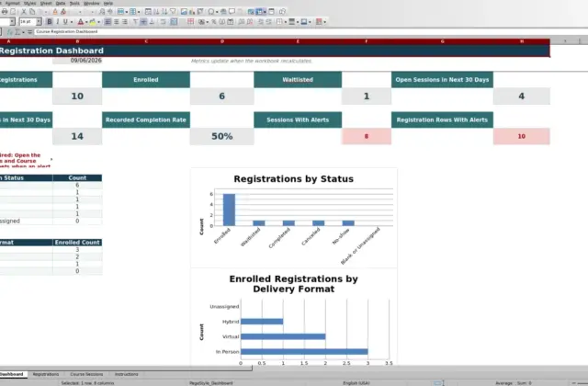Toggle Bold formatting
Image resolution: width=588 pixels, height=386 pixels.
click(x=49, y=22)
